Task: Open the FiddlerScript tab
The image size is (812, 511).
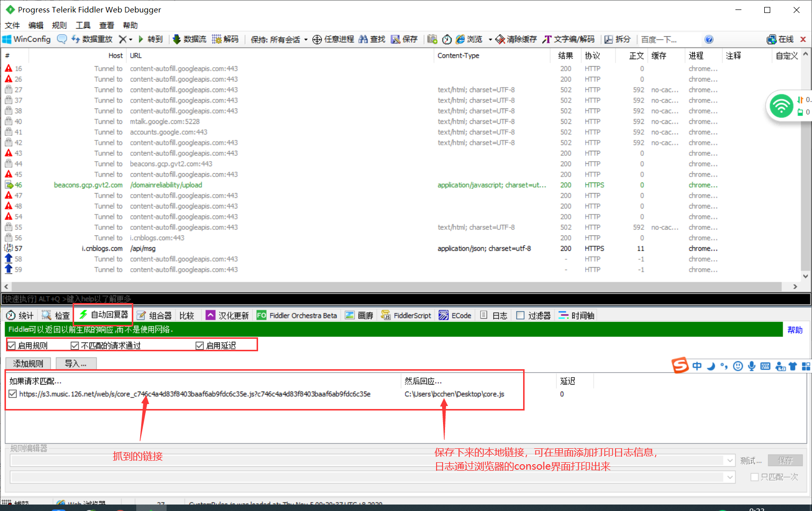Action: point(406,315)
